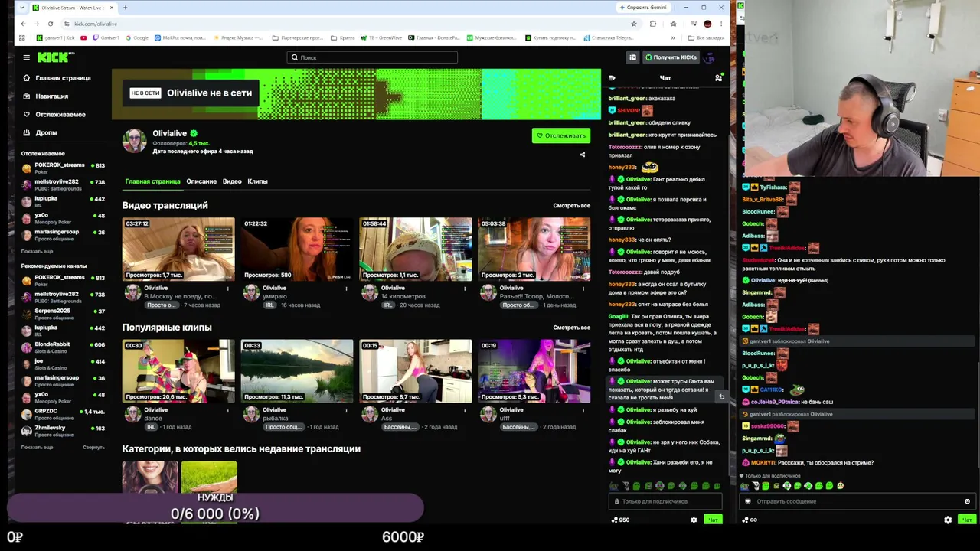Click the Чат send button in right window
This screenshot has width=980, height=551.
(x=967, y=520)
